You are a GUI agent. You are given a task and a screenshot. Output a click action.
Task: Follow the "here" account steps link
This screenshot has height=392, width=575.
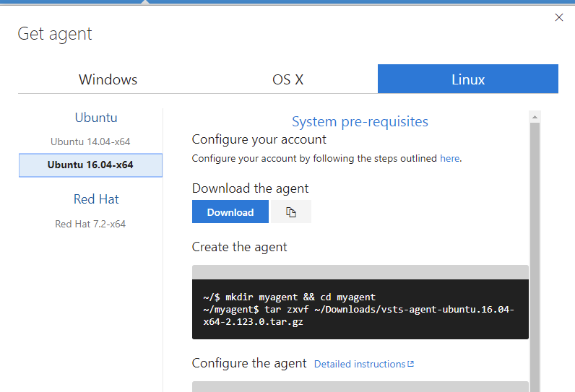tap(449, 158)
